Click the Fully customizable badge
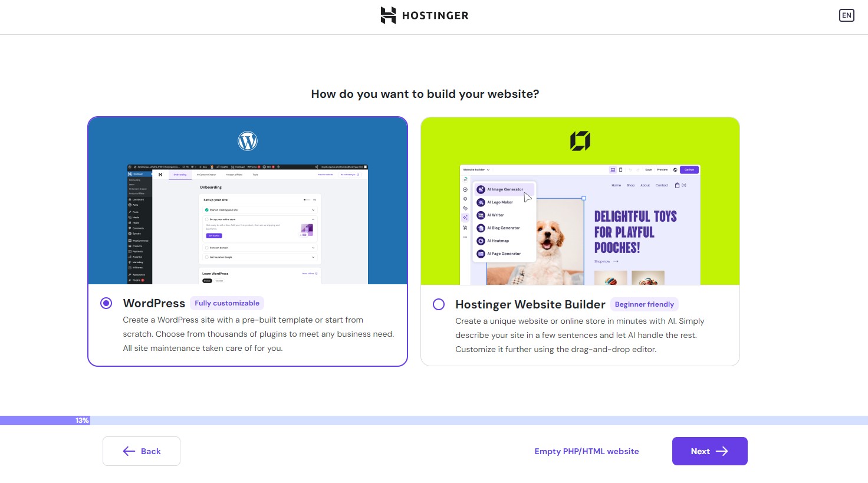This screenshot has width=868, height=483. coord(227,303)
